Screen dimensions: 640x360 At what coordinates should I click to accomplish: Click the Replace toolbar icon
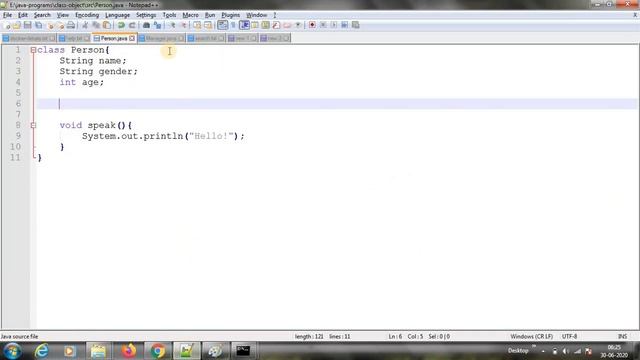pyautogui.click(x=157, y=25)
